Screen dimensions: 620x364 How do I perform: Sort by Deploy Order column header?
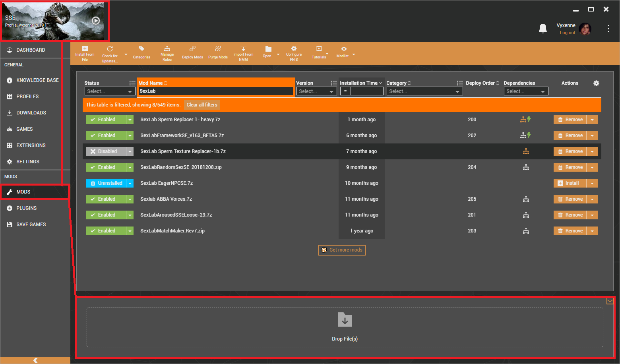tap(482, 83)
